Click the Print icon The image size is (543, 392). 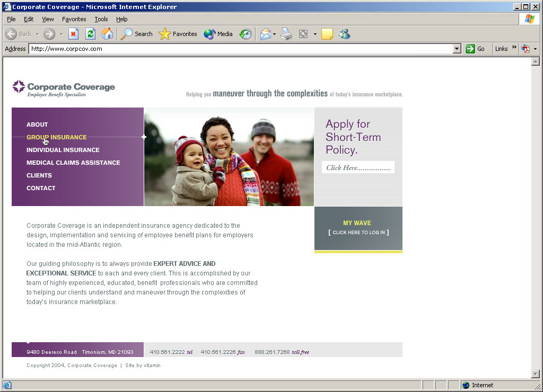tap(286, 34)
